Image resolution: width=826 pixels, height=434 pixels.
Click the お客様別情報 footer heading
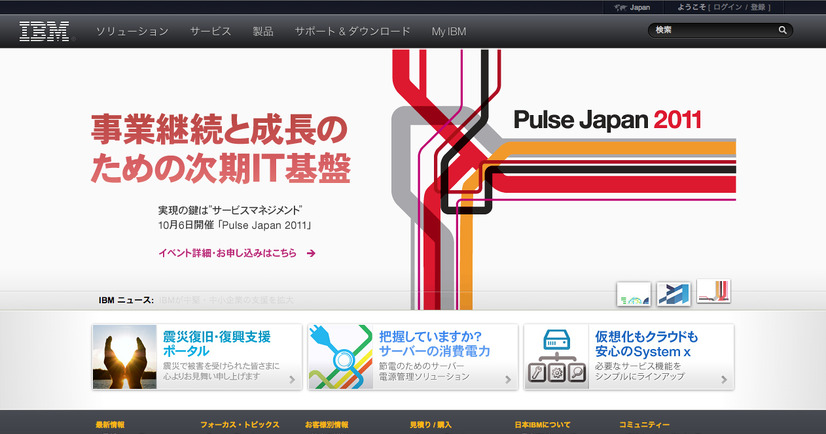click(327, 425)
